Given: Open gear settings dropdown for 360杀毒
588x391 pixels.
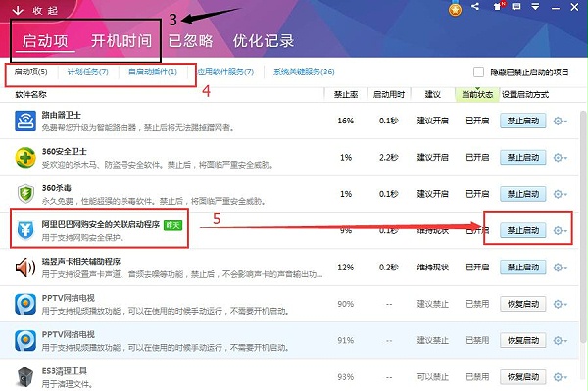Looking at the screenshot, I should click(561, 194).
